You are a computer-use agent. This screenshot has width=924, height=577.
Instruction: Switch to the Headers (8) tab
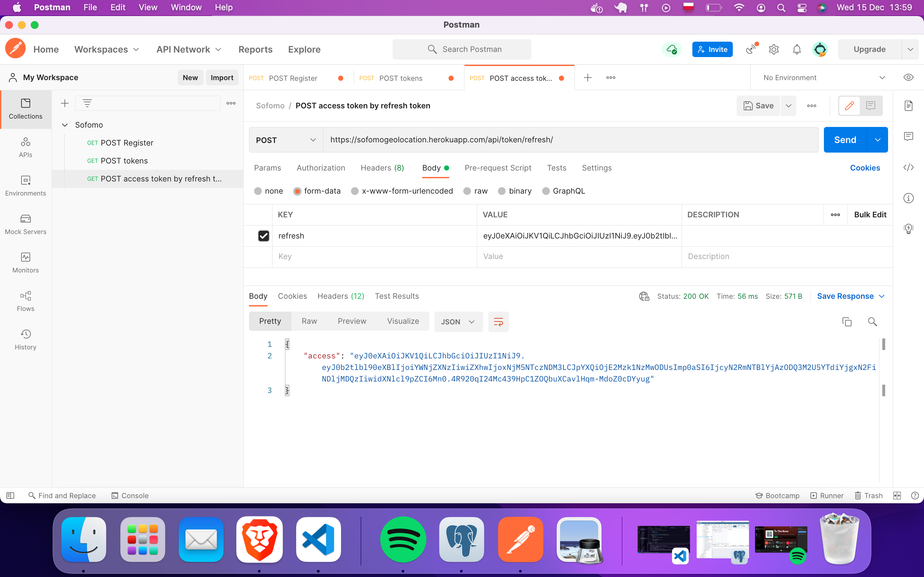382,168
